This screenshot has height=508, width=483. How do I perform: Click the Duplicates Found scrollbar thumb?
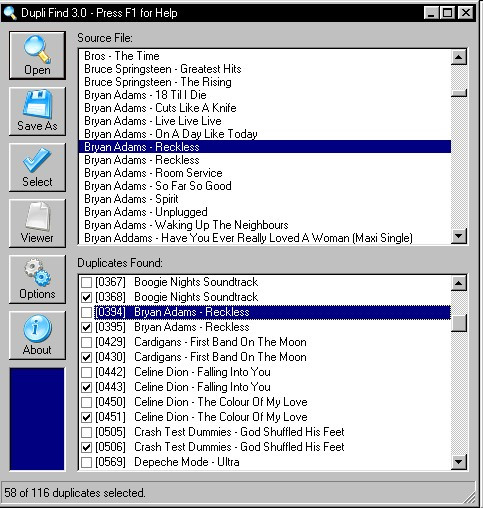[459, 323]
